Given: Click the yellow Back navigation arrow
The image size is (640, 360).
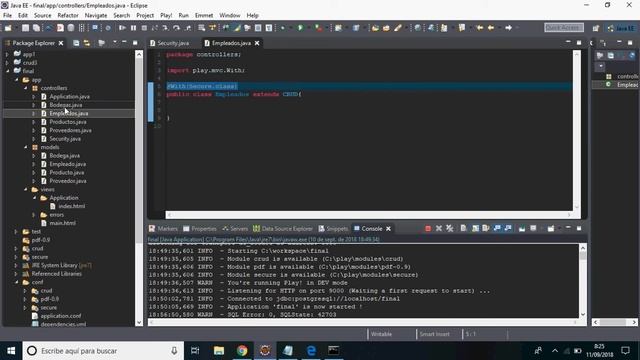Looking at the screenshot, I should click(491, 28).
